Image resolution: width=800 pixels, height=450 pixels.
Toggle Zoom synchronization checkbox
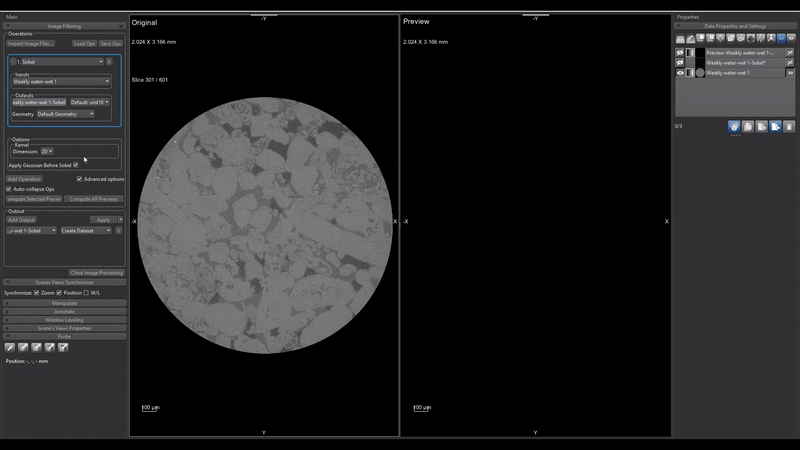36,293
